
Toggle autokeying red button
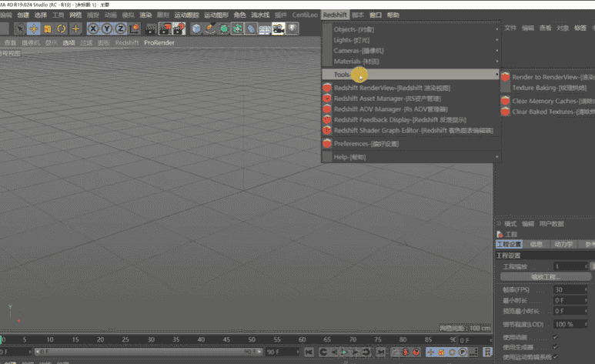click(406, 352)
